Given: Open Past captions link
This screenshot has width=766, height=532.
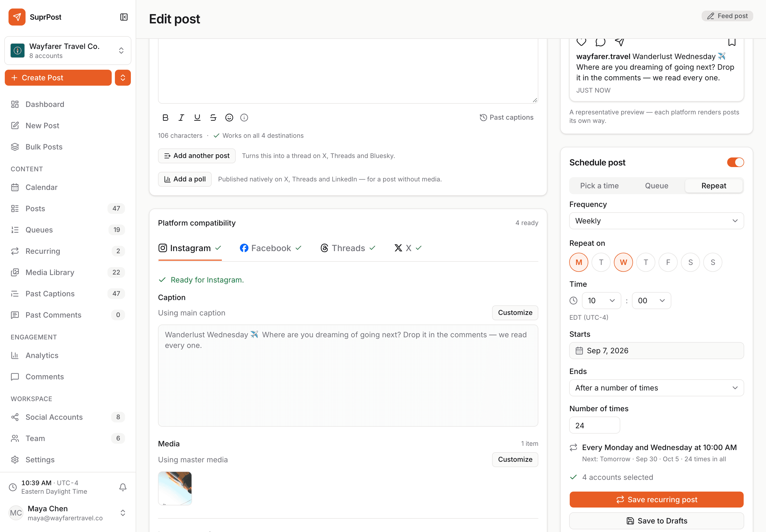Looking at the screenshot, I should pyautogui.click(x=506, y=117).
